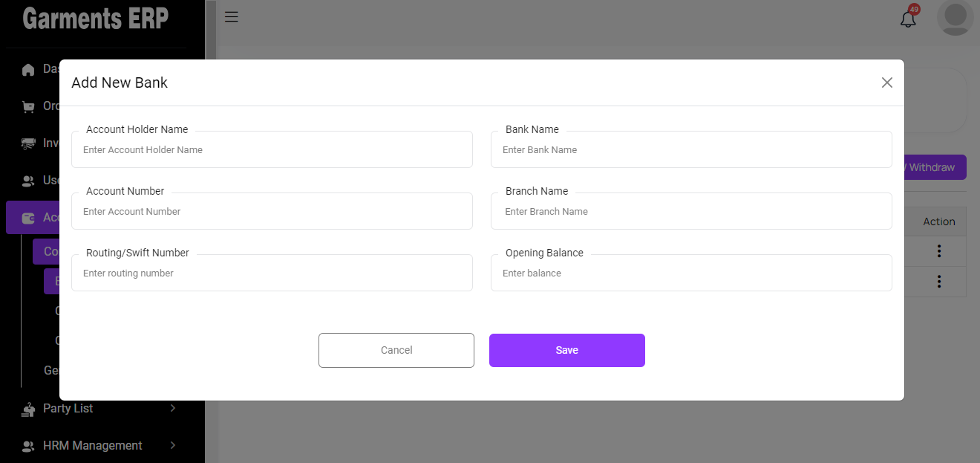The width and height of the screenshot is (980, 463).
Task: Toggle the hamburger menu icon
Action: [x=232, y=17]
